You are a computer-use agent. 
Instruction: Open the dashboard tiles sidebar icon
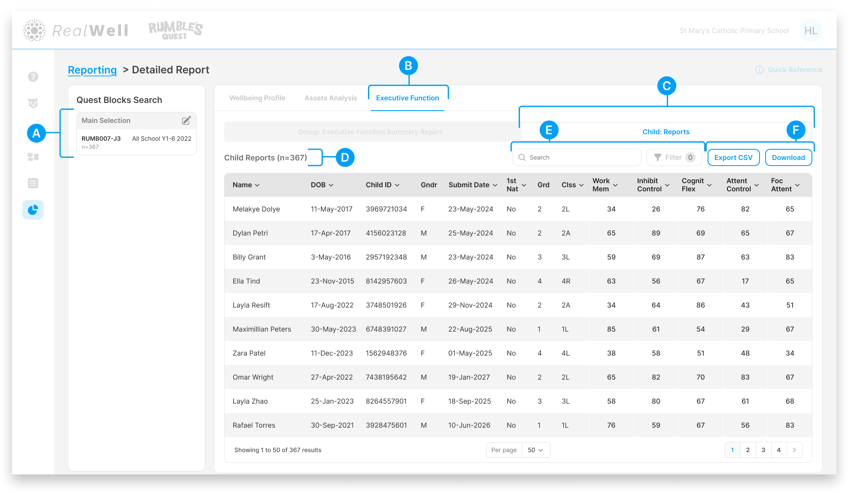(x=33, y=157)
